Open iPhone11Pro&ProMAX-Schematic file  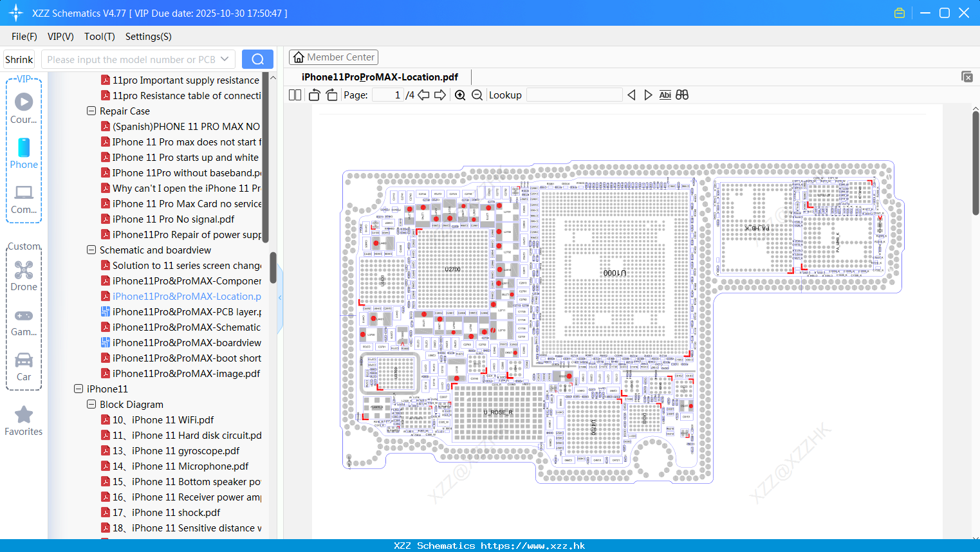click(181, 327)
